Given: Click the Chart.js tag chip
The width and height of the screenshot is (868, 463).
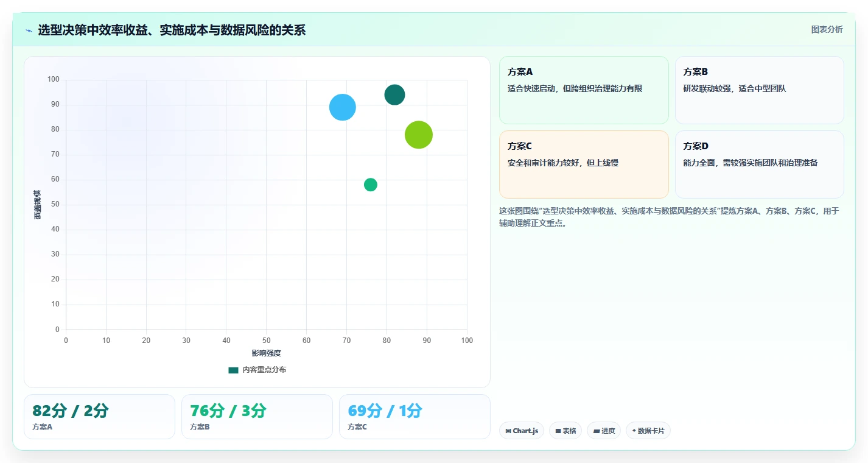Looking at the screenshot, I should [522, 431].
